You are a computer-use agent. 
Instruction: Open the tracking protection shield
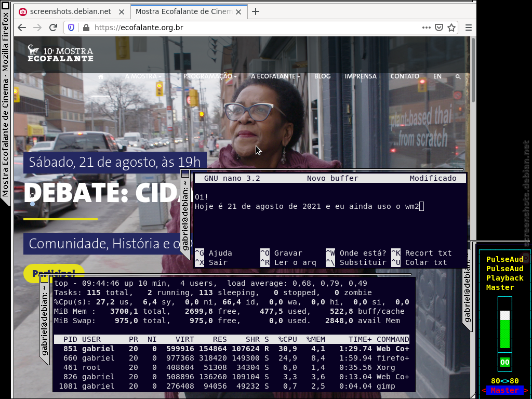pos(71,28)
